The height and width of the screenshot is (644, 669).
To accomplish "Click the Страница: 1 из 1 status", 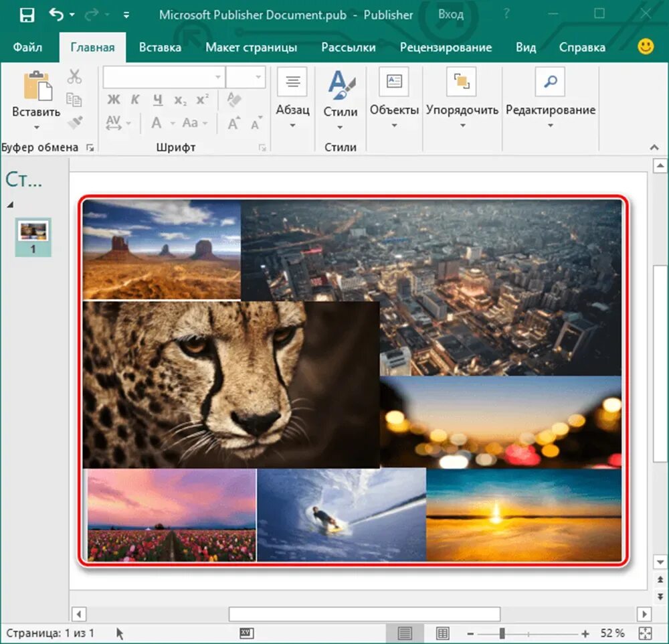I will click(50, 633).
